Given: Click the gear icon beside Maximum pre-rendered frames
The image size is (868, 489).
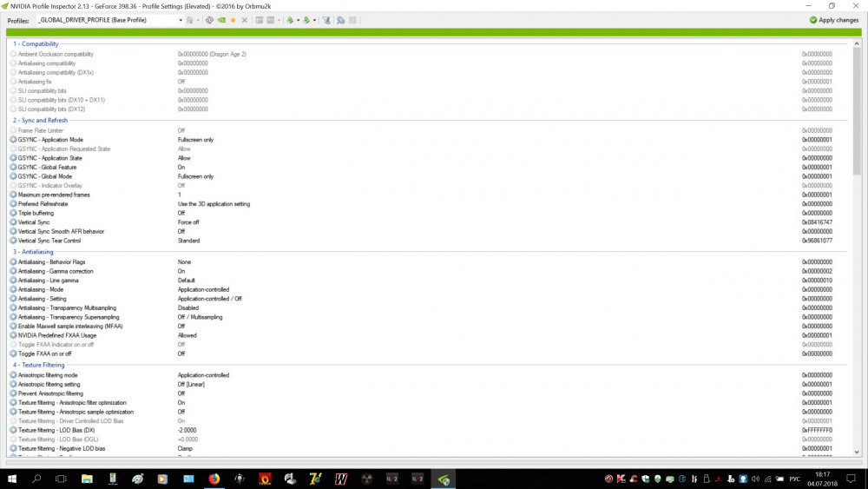Looking at the screenshot, I should point(13,195).
